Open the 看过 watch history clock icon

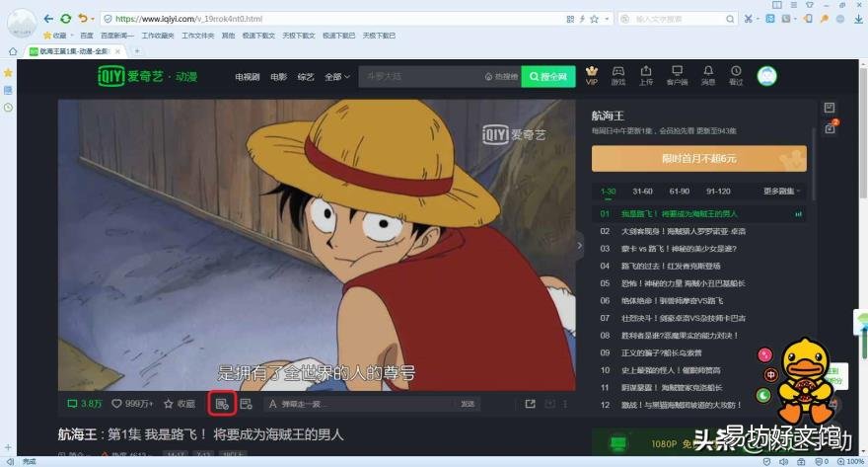pyautogui.click(x=736, y=75)
